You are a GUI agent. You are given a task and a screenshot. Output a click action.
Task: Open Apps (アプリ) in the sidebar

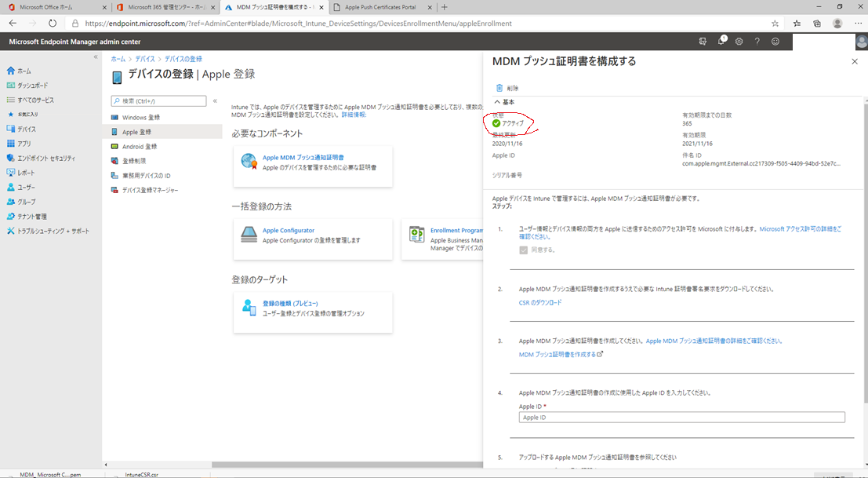click(19, 144)
